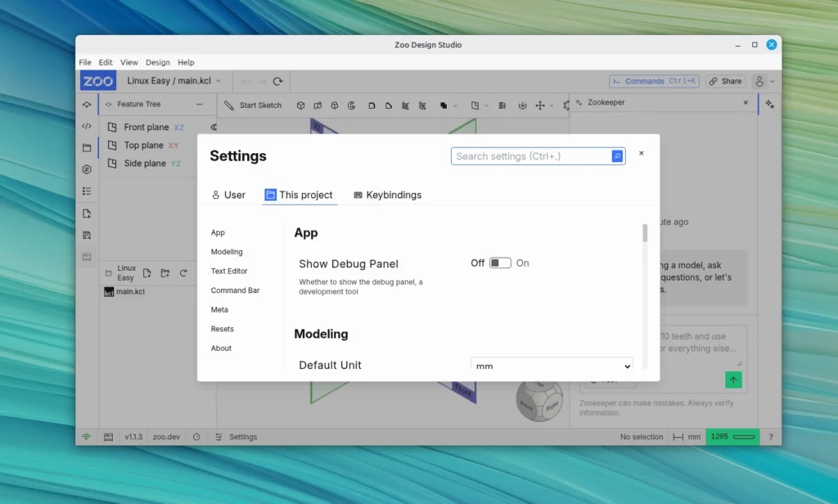This screenshot has width=838, height=504.
Task: Click the create new file icon
Action: 147,273
